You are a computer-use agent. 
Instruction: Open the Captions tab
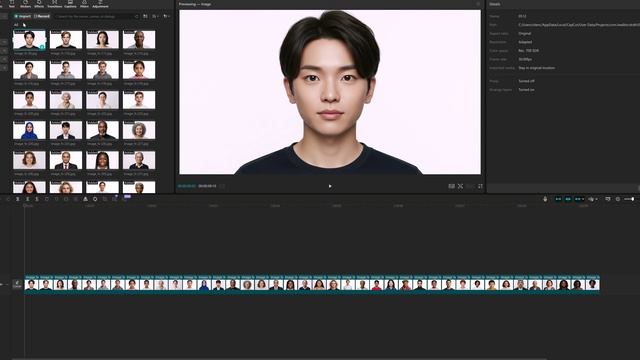[x=70, y=4]
